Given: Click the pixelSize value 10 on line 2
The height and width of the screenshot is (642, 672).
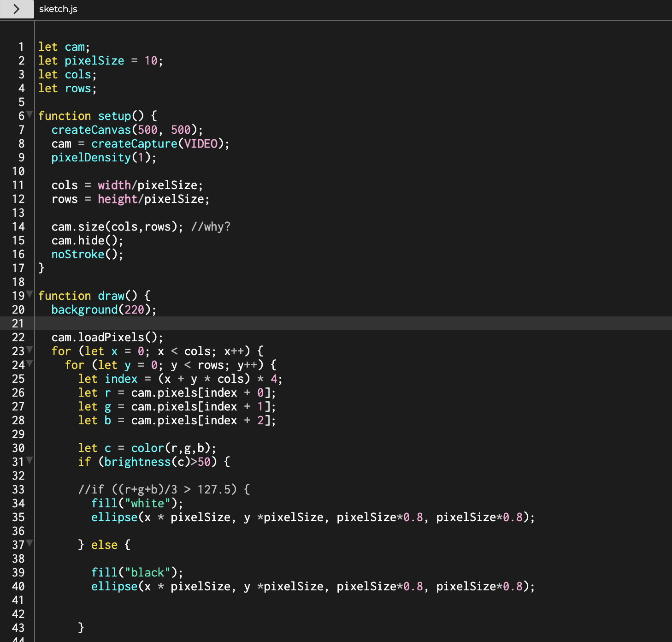Looking at the screenshot, I should tap(151, 61).
